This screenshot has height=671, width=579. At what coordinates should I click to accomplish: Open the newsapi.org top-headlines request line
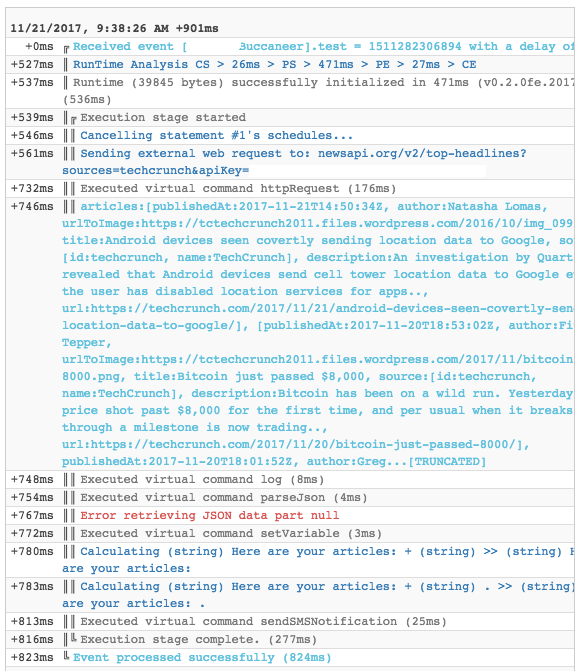(x=294, y=162)
